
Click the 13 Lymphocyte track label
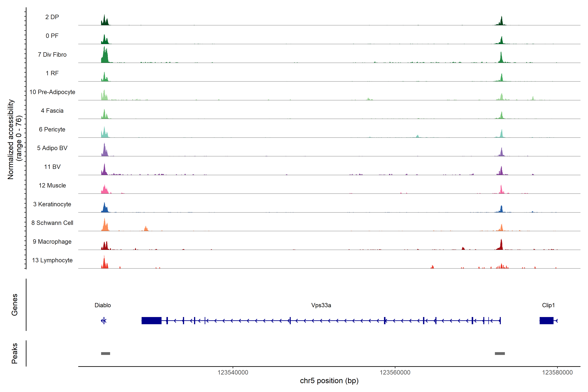tap(52, 260)
